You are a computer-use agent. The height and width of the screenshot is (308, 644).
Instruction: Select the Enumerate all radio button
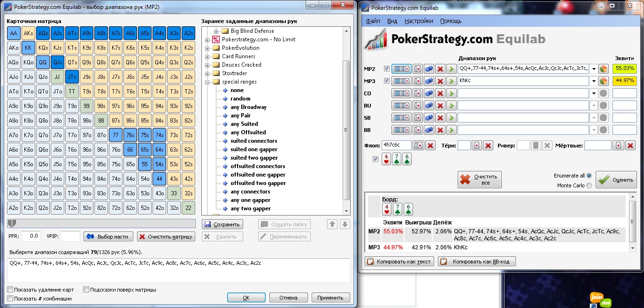click(x=589, y=176)
